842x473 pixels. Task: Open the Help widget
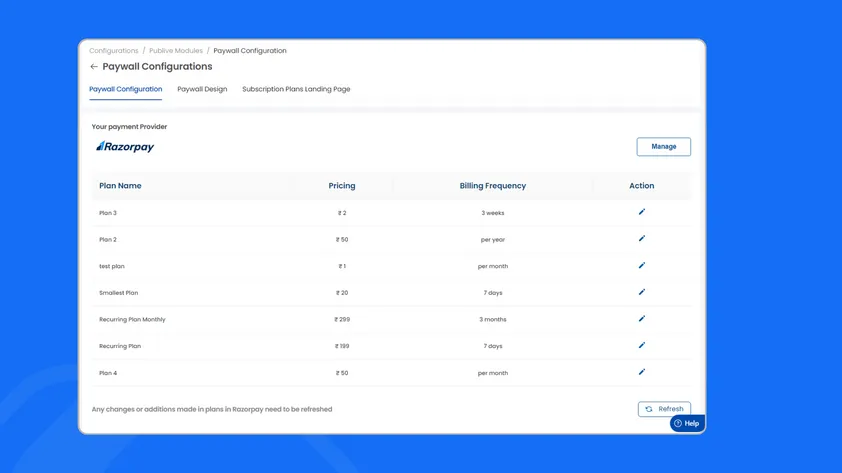point(687,423)
